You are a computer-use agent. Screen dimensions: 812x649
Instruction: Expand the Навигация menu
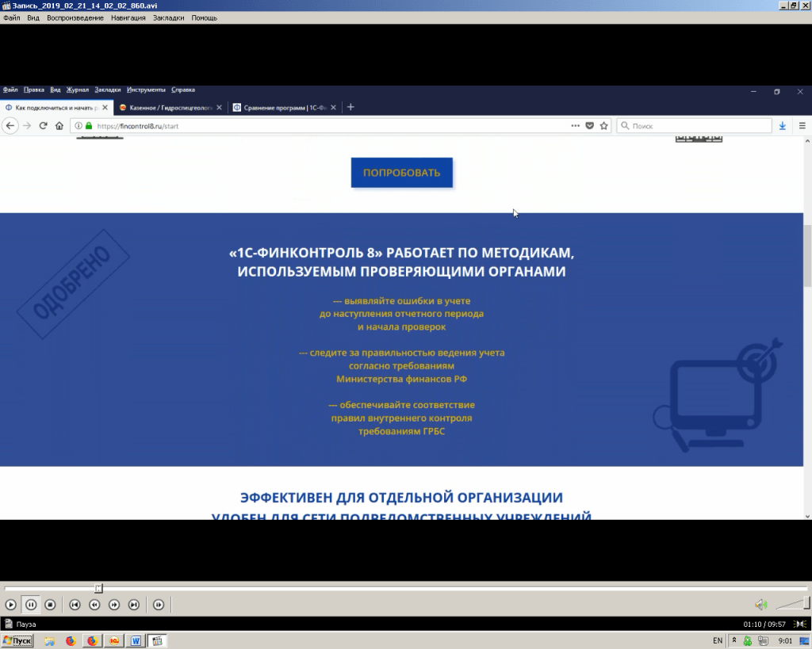coord(128,17)
